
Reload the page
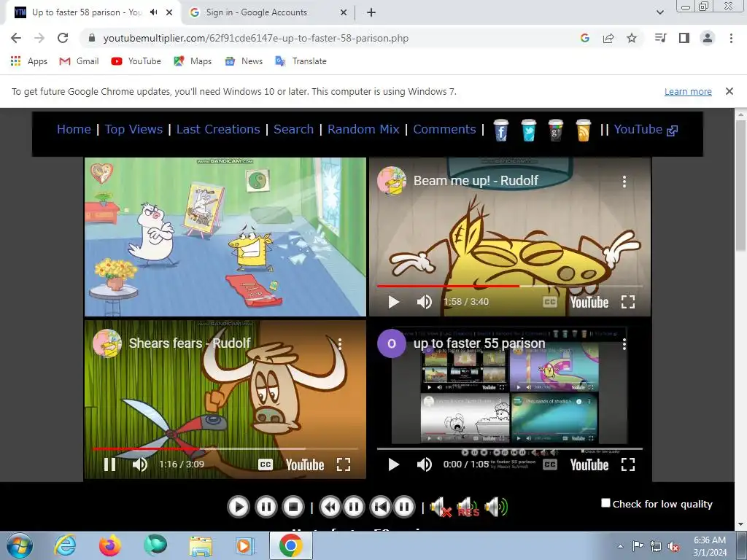pyautogui.click(x=63, y=38)
